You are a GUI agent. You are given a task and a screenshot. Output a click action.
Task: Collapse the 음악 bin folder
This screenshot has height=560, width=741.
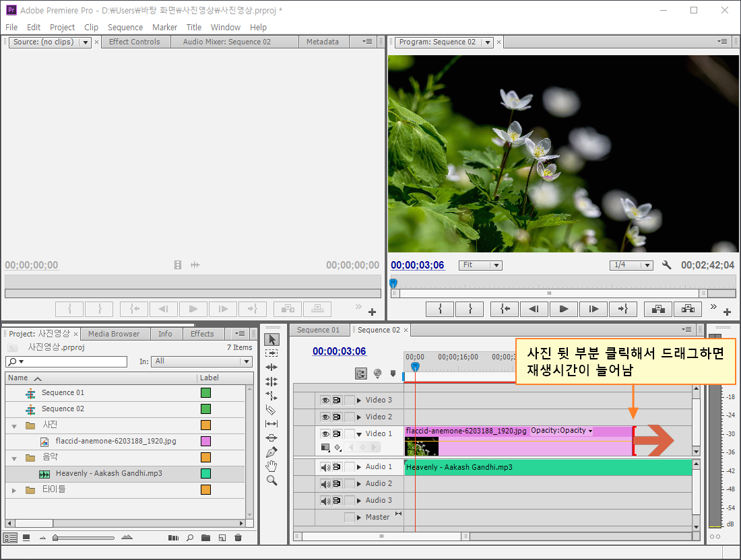(x=14, y=458)
